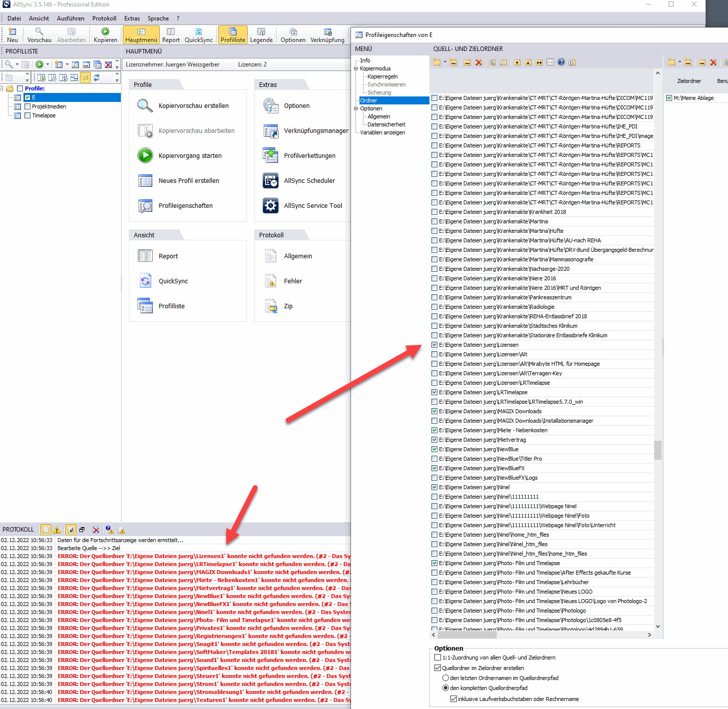728x709 pixels.
Task: Select 'den letzten Ordnernamen im Quellordnerpfad' option
Action: point(445,678)
